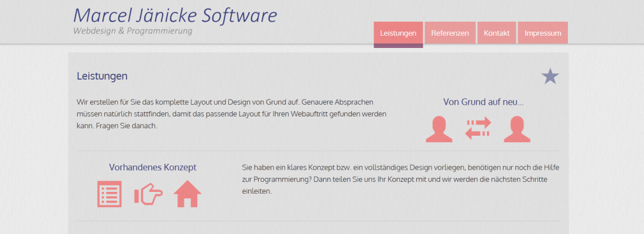
Task: Click the Leistungen section heading
Action: (102, 76)
